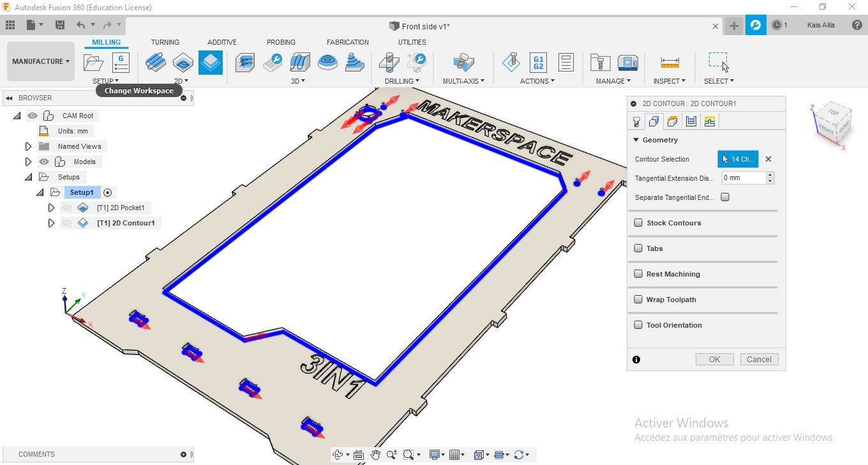This screenshot has width=868, height=465.
Task: Switch to the UTILITIES tab
Action: pos(412,42)
